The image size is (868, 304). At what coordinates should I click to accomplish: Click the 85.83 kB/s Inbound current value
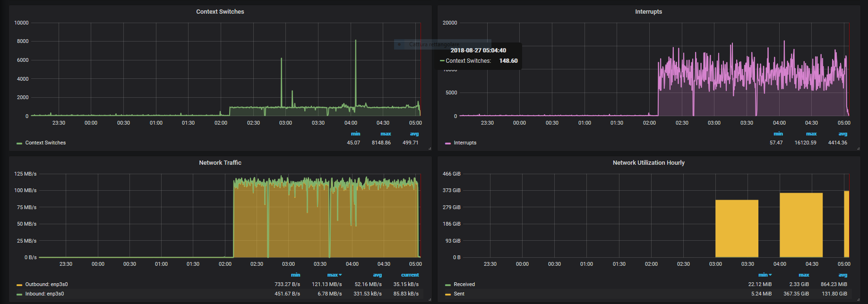tap(406, 294)
